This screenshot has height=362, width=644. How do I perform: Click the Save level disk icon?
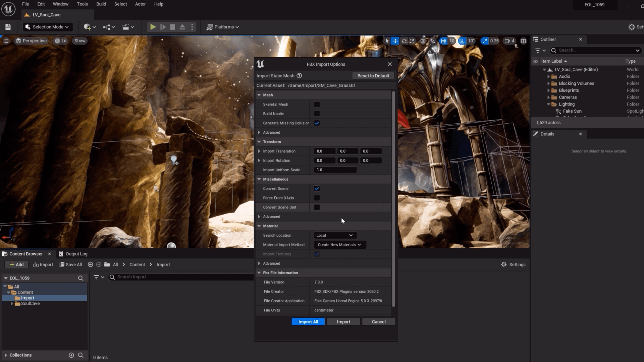pos(8,27)
